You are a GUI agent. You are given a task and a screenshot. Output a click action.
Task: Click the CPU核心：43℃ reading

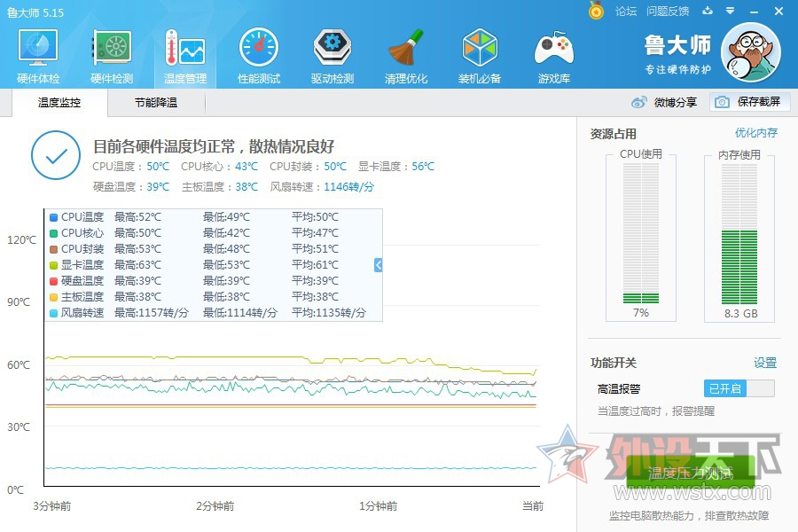click(x=219, y=167)
